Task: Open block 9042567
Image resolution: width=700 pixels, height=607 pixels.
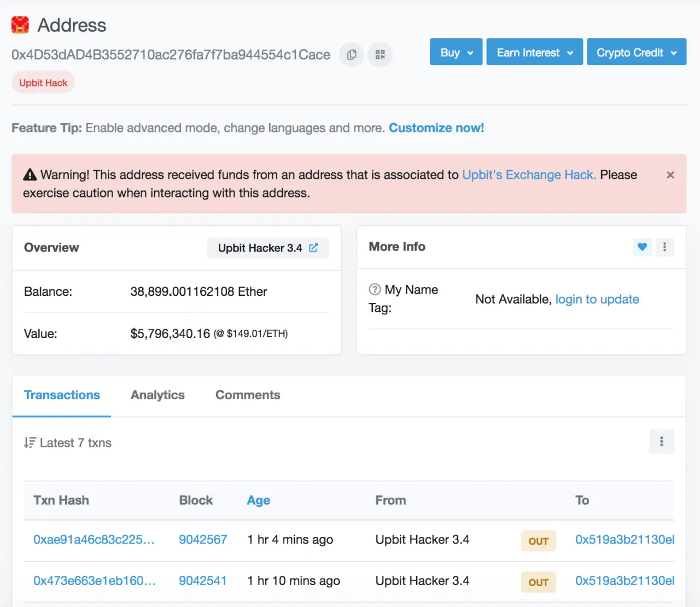Action: (x=203, y=540)
